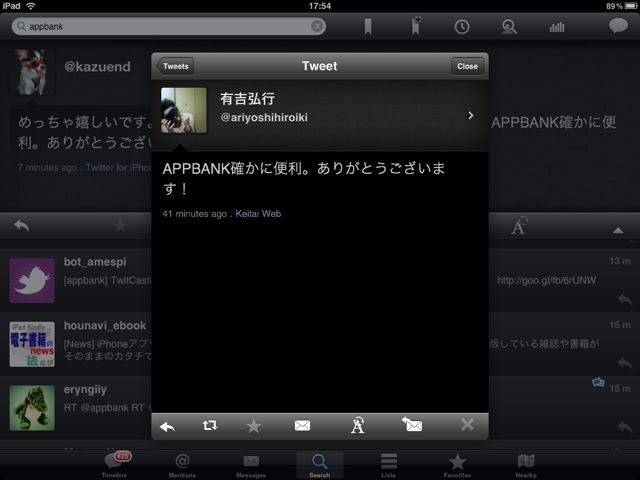Reply to the tweet in popup toolbar
This screenshot has height=480, width=640.
point(167,427)
